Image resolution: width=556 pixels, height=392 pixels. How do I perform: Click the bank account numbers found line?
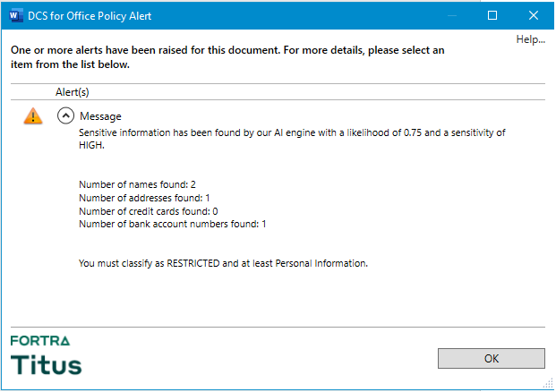coord(172,224)
